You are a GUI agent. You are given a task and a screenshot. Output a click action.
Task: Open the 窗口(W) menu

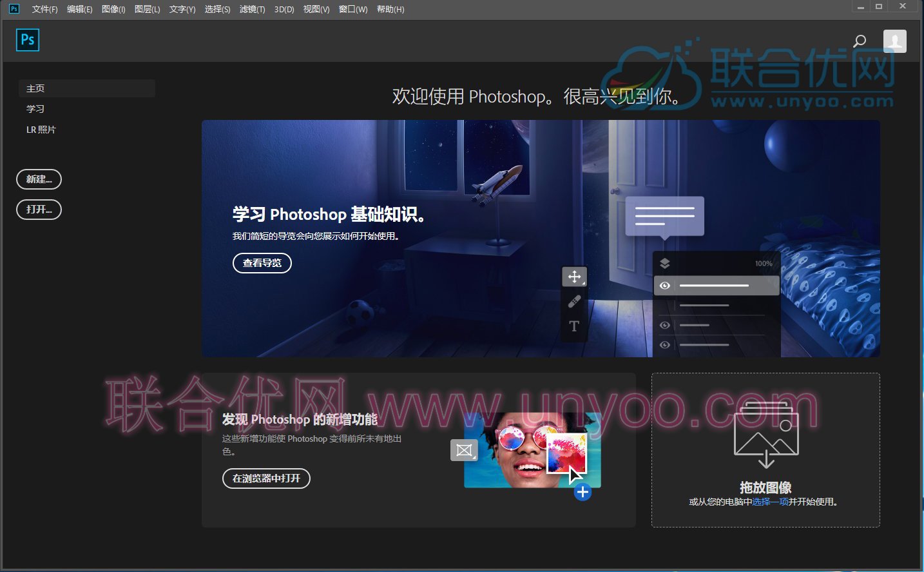coord(353,9)
